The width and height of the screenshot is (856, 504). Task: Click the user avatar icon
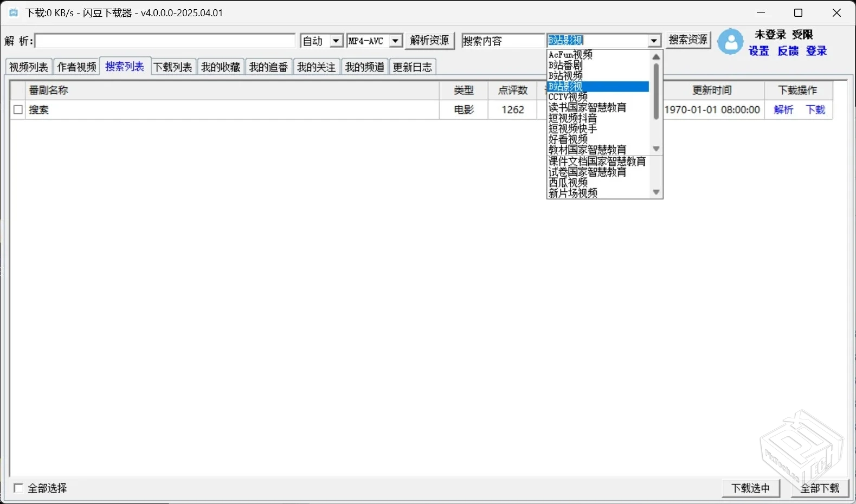pos(730,41)
